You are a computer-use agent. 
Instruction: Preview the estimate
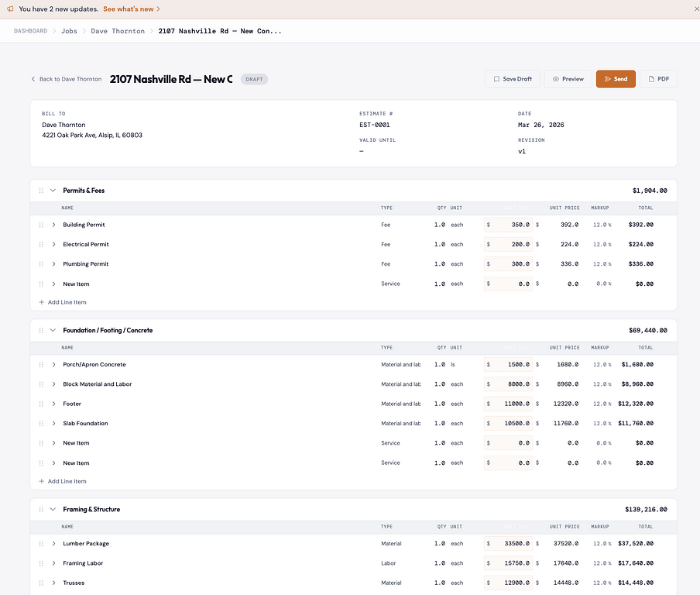568,79
